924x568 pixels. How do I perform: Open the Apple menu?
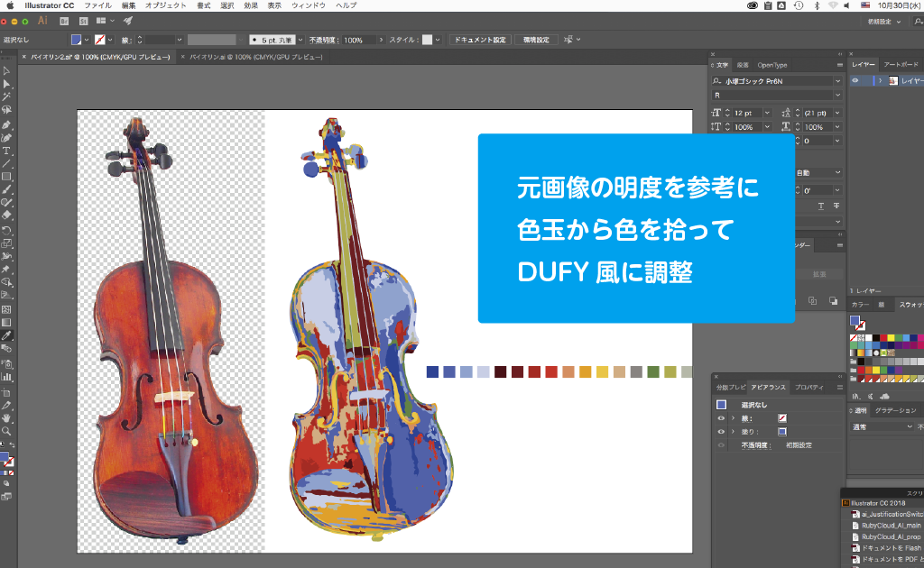[x=10, y=5]
